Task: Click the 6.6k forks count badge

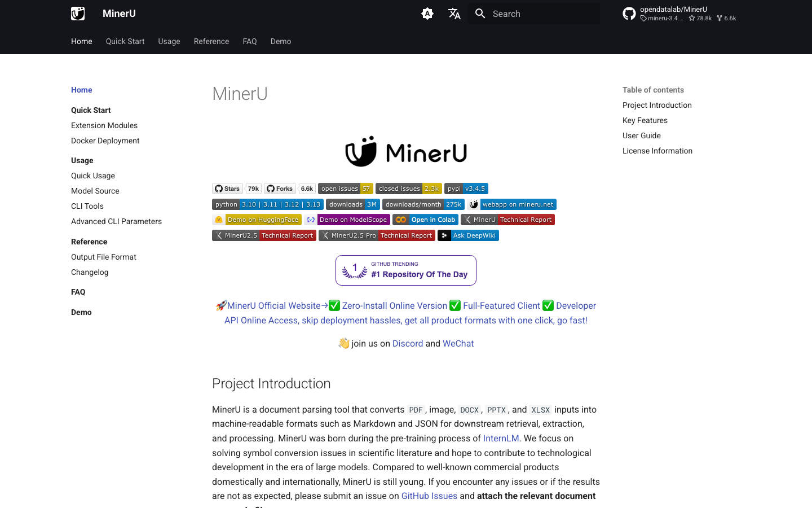Action: point(307,189)
